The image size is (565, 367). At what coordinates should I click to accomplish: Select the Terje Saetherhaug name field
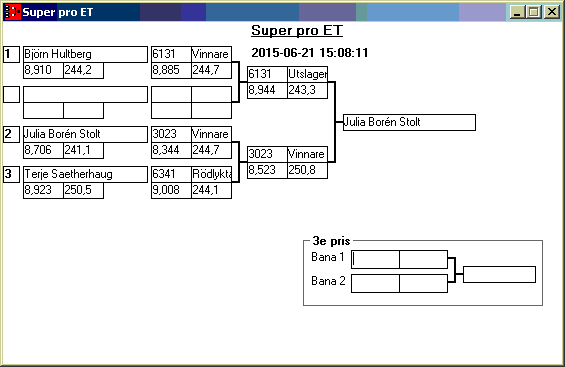(x=85, y=174)
